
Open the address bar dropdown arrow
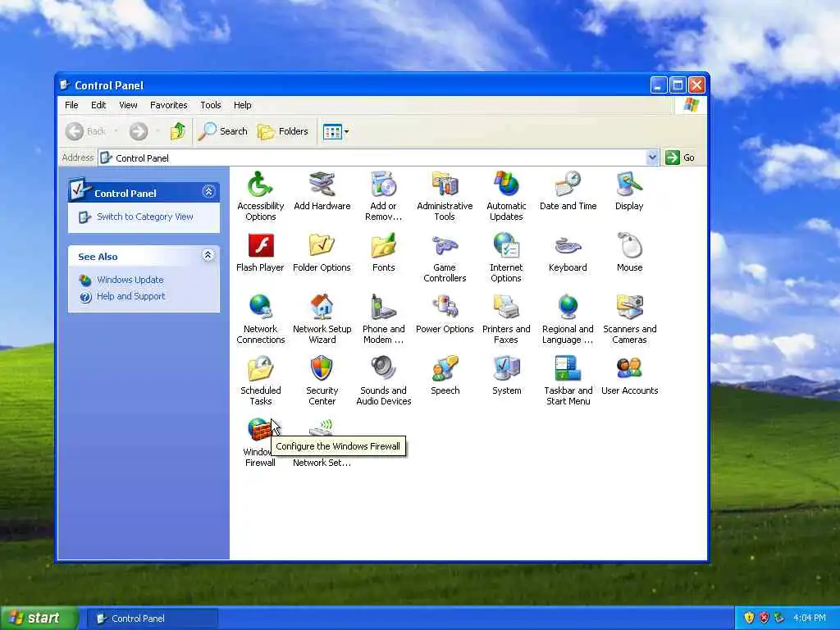652,157
